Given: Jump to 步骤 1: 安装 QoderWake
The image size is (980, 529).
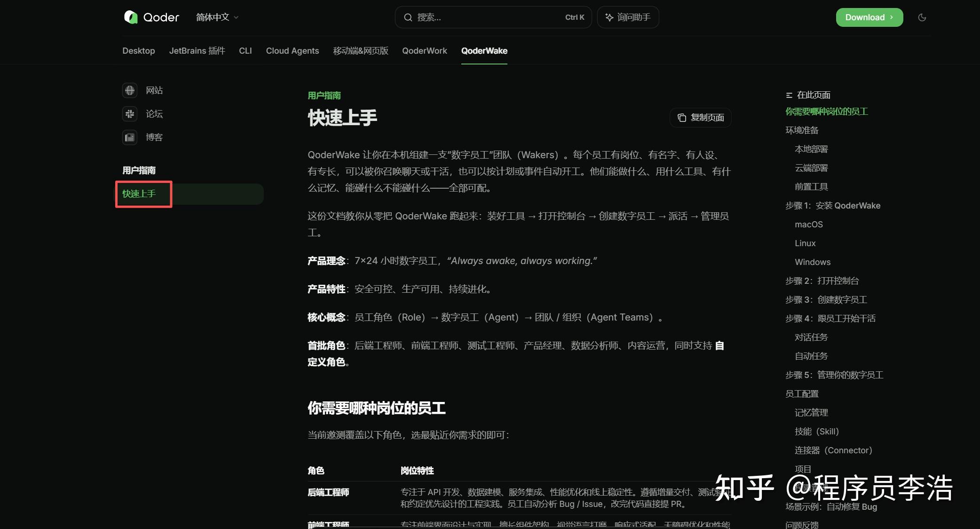Looking at the screenshot, I should coord(833,206).
